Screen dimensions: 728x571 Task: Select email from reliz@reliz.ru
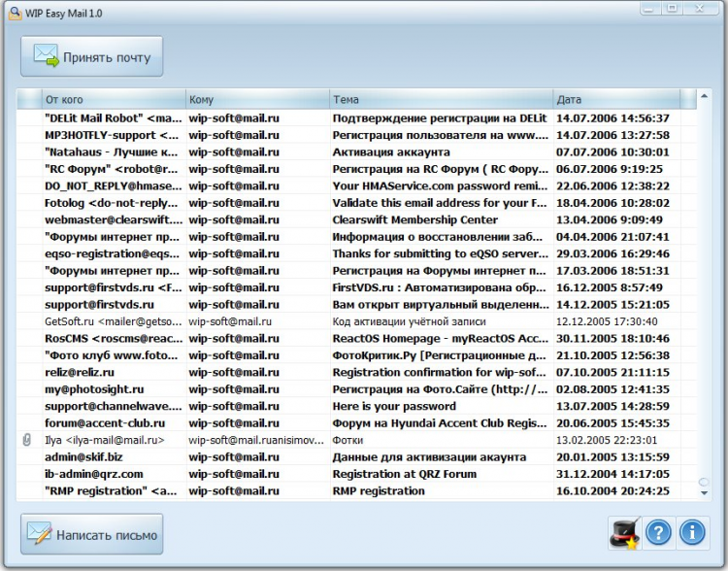click(356, 372)
